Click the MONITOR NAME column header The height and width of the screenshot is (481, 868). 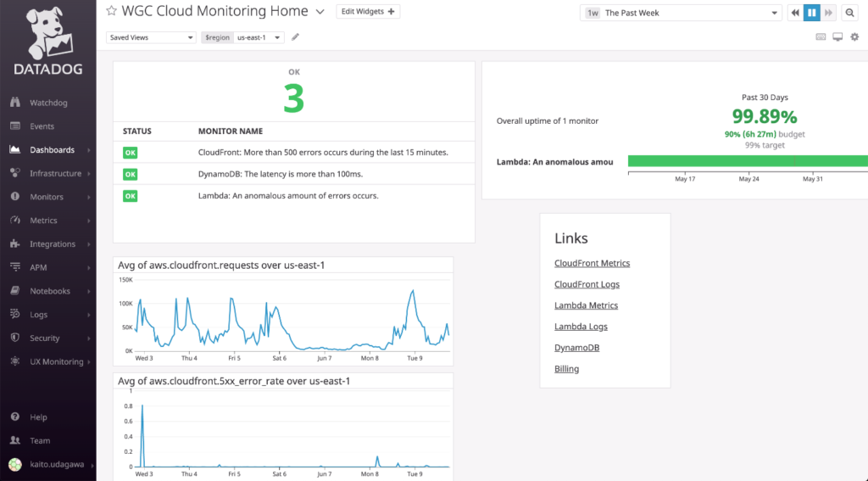tap(231, 131)
